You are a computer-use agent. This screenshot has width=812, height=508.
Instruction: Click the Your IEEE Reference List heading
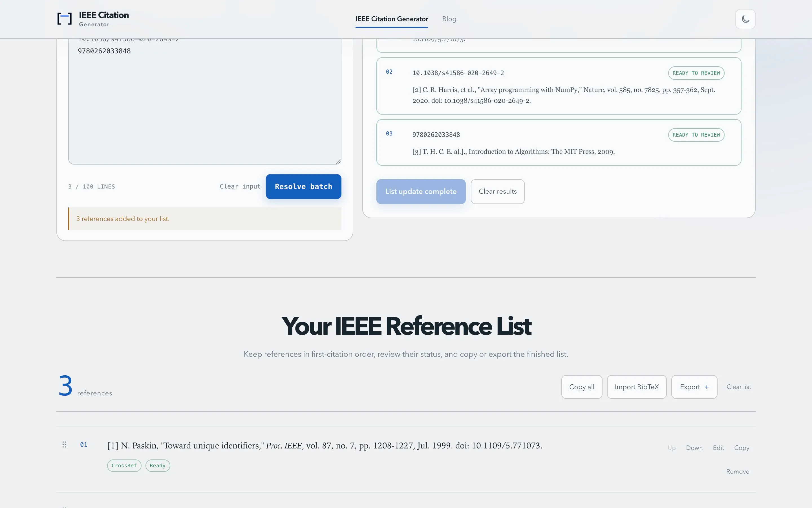coord(406,326)
